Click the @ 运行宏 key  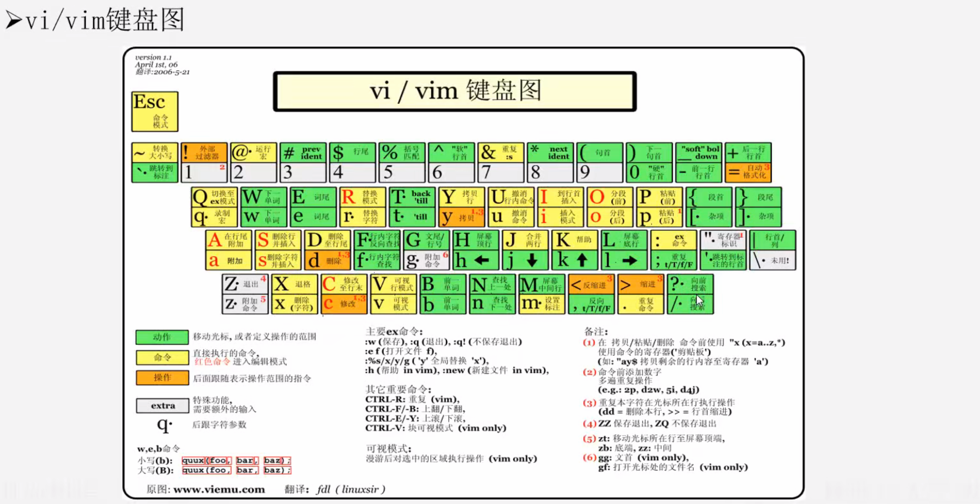click(254, 152)
